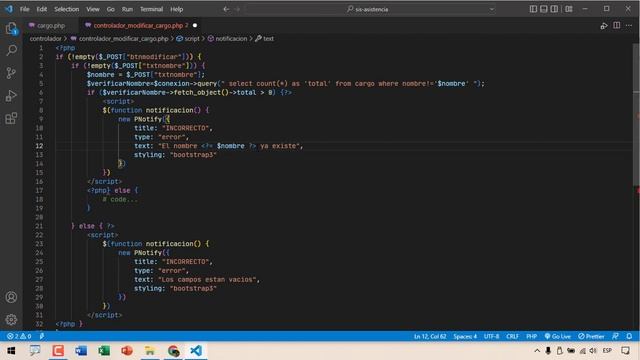Viewport: 640px width, 360px height.
Task: Open the Run and Debug view
Action: 11,96
